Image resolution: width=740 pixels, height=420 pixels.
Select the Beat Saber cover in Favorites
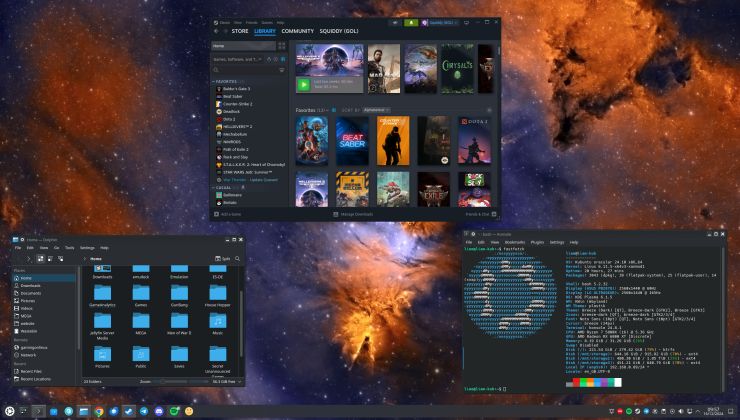point(352,140)
